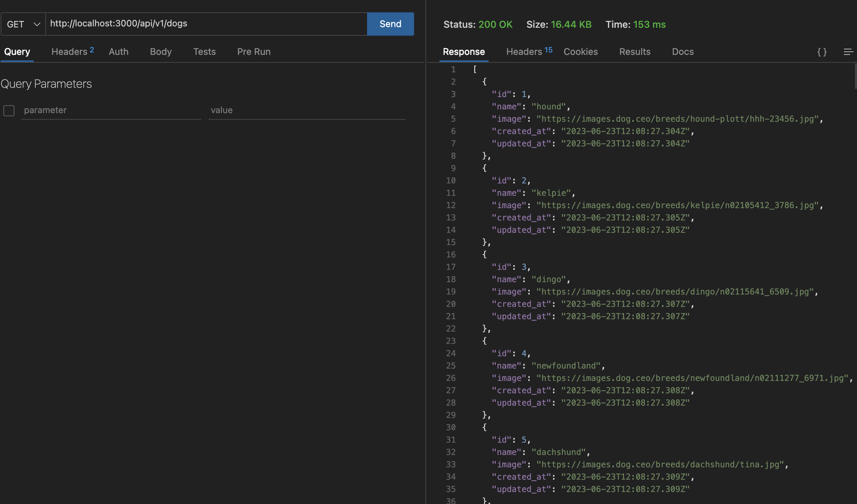Open the Docs tab
Image resolution: width=857 pixels, height=504 pixels.
[683, 51]
